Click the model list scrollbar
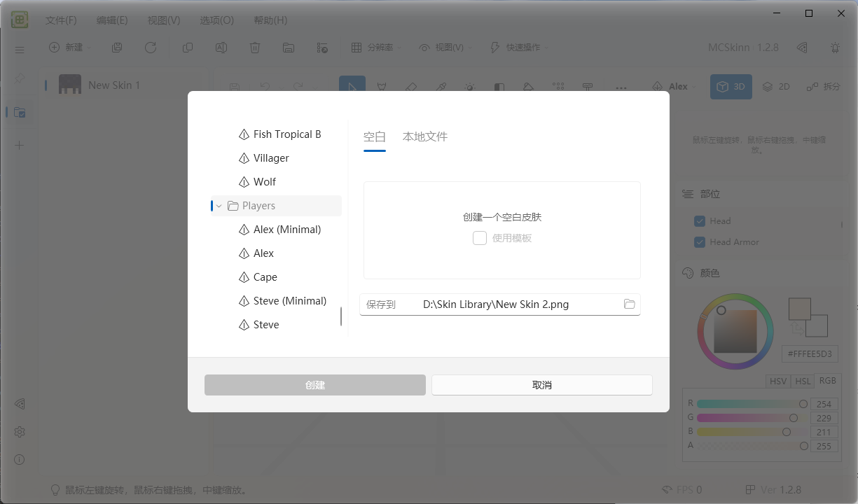The width and height of the screenshot is (858, 504). pyautogui.click(x=341, y=316)
